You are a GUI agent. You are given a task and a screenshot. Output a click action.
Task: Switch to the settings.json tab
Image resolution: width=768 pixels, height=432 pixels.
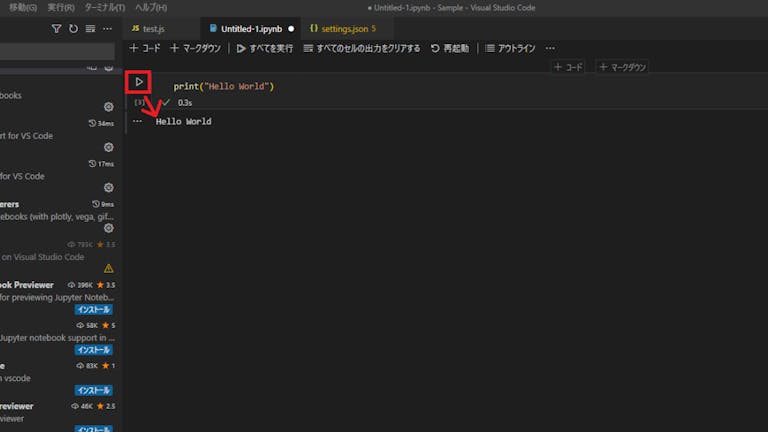[343, 29]
